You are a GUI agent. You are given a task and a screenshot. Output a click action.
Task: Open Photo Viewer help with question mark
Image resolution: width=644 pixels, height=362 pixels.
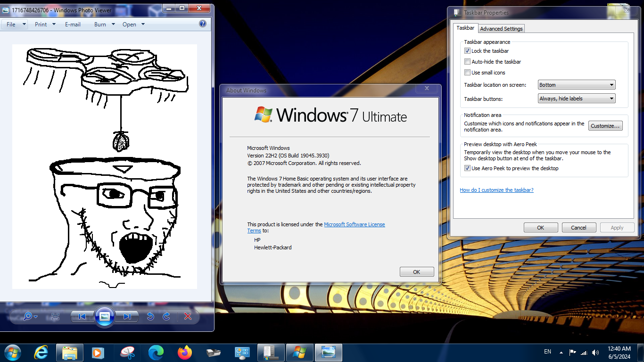pyautogui.click(x=203, y=24)
